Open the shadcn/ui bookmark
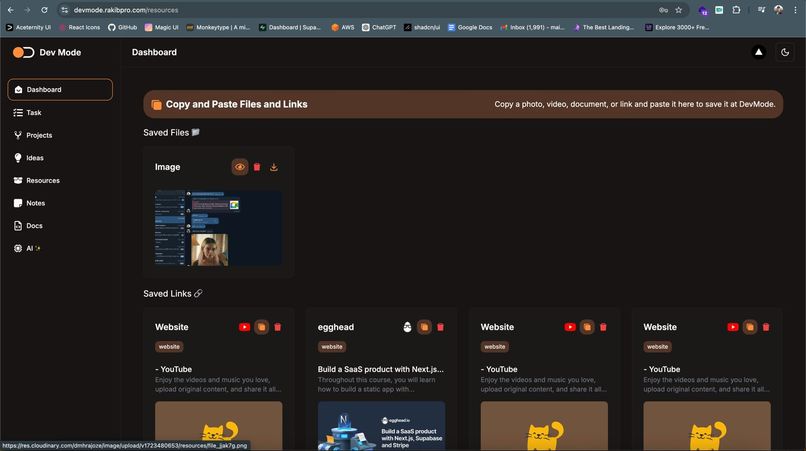Viewport: 806px width, 451px height. coord(422,27)
